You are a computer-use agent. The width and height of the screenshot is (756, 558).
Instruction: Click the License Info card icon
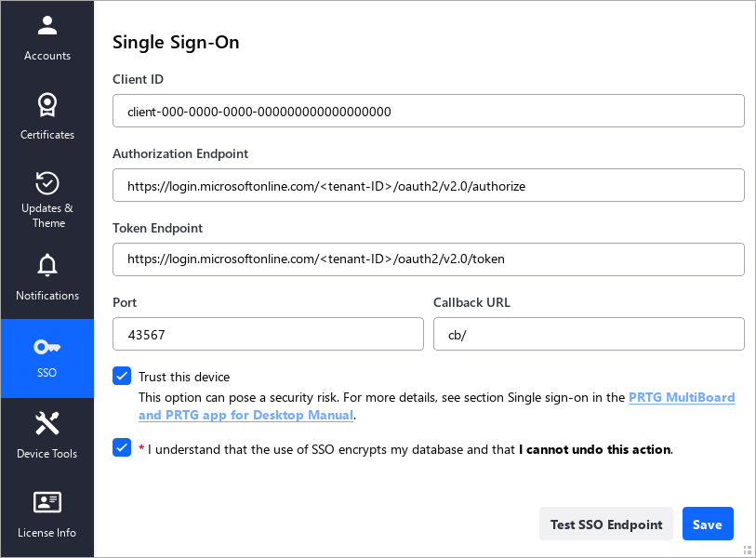(47, 502)
